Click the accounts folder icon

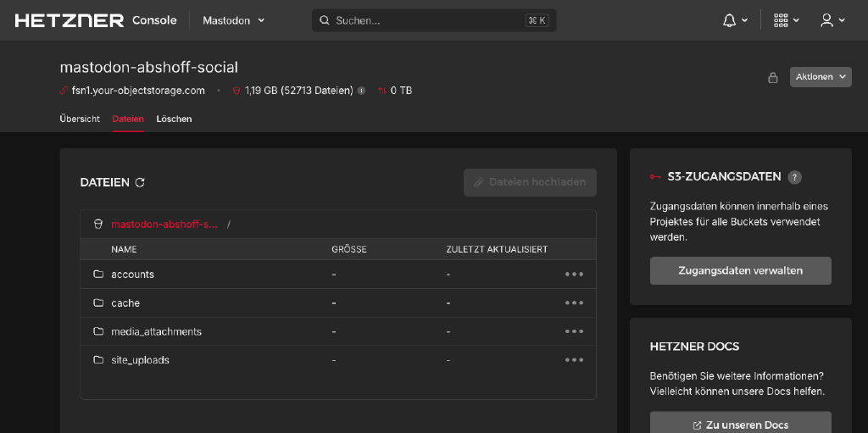tap(98, 274)
